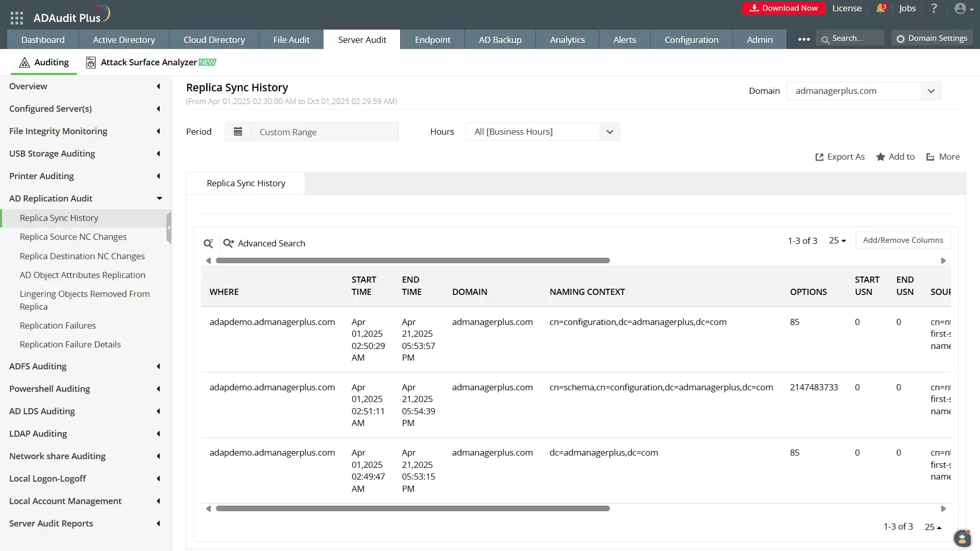Screen dimensions: 980x551
Task: Click the apps grid icon near ADAudit Plus logo
Action: pyautogui.click(x=16, y=17)
